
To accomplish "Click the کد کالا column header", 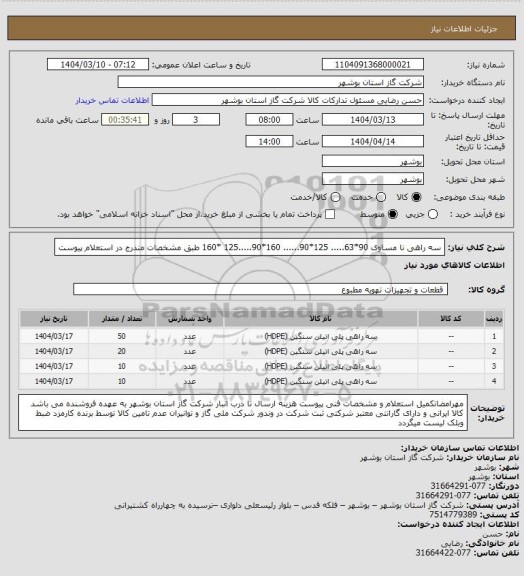I will tap(451, 319).
